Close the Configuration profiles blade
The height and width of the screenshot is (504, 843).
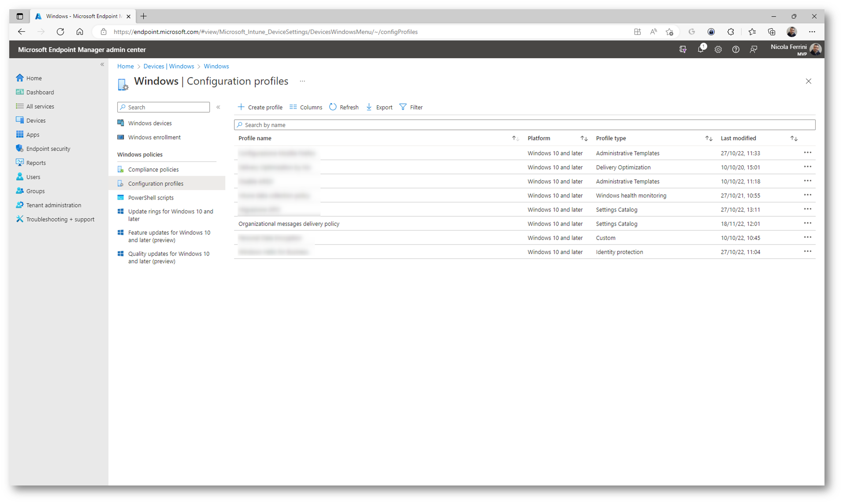(808, 81)
